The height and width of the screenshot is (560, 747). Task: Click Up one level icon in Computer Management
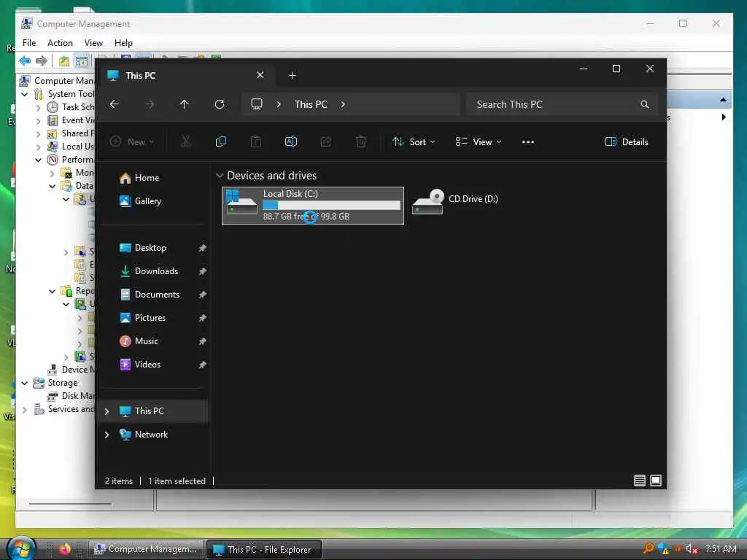(x=64, y=61)
